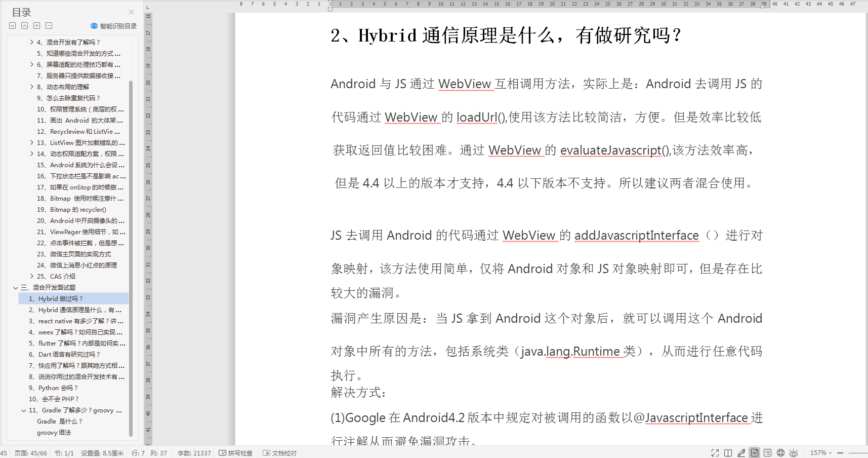The image size is (868, 458).
Task: Click the zoom slider track
Action: 858,453
